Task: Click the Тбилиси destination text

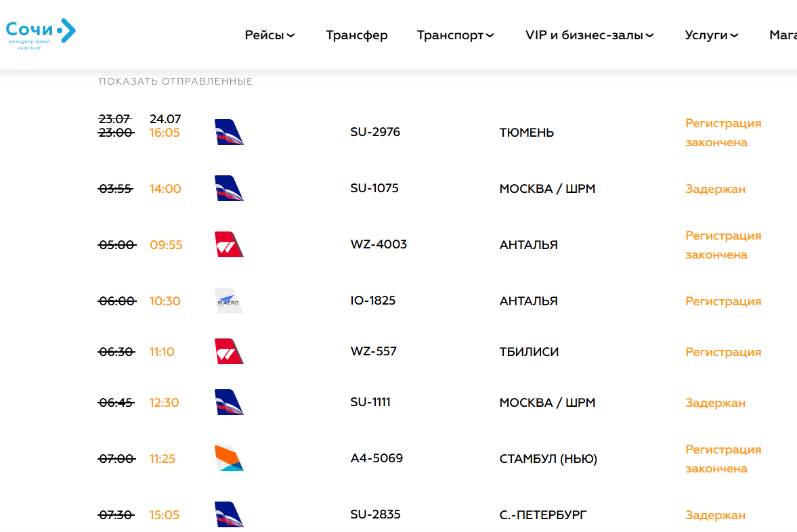Action: [x=529, y=352]
